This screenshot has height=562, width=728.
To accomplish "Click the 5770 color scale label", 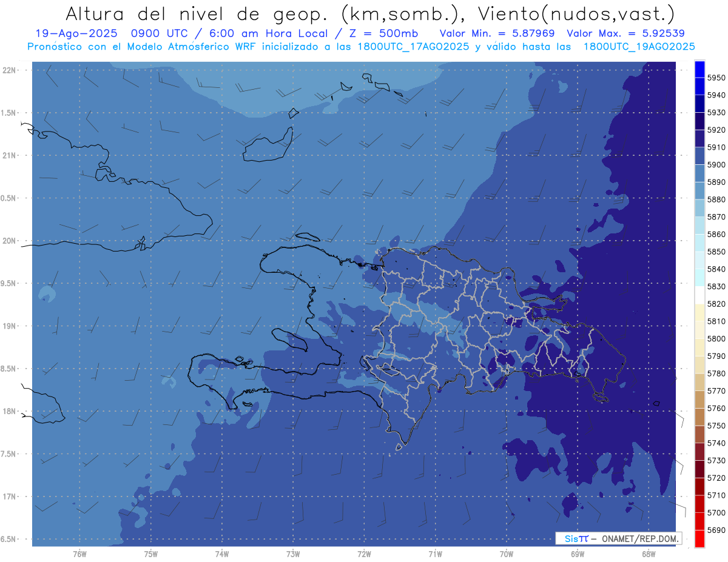I will 716,390.
